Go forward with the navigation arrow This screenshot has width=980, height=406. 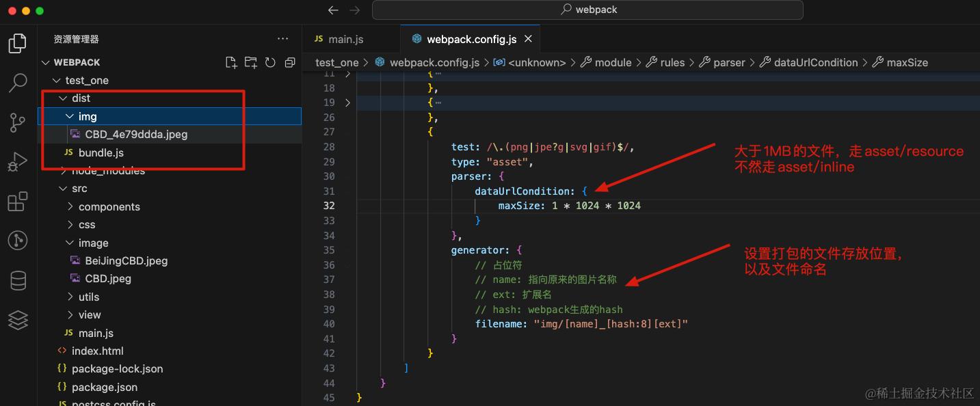[354, 10]
